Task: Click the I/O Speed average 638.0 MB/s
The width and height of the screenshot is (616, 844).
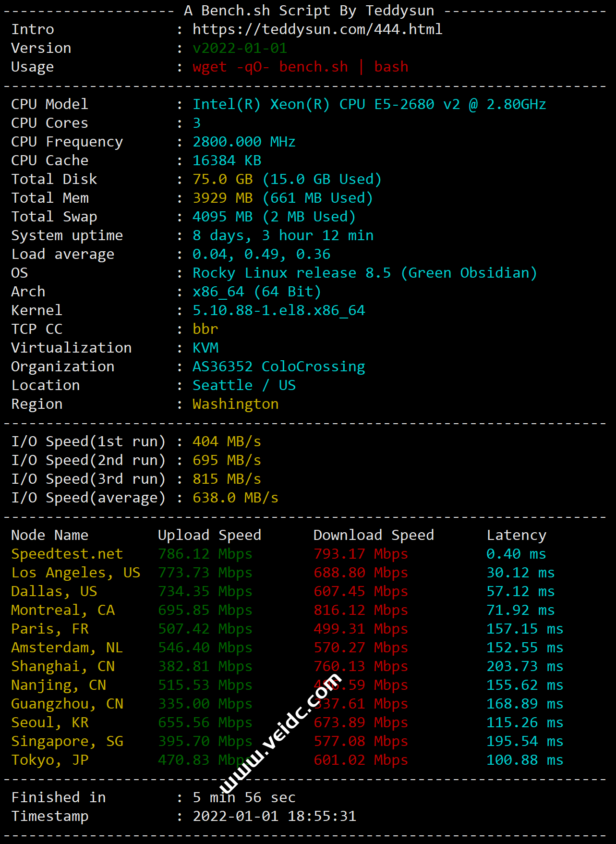Action: 235,498
